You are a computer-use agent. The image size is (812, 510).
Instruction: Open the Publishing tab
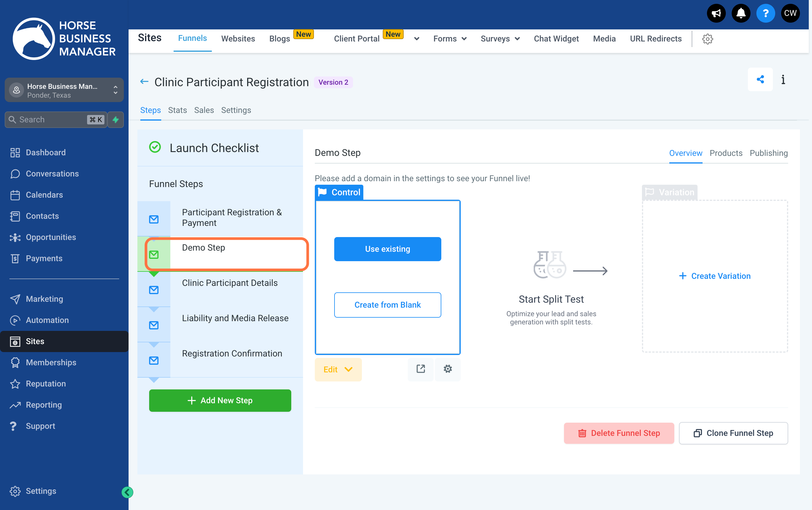click(768, 153)
